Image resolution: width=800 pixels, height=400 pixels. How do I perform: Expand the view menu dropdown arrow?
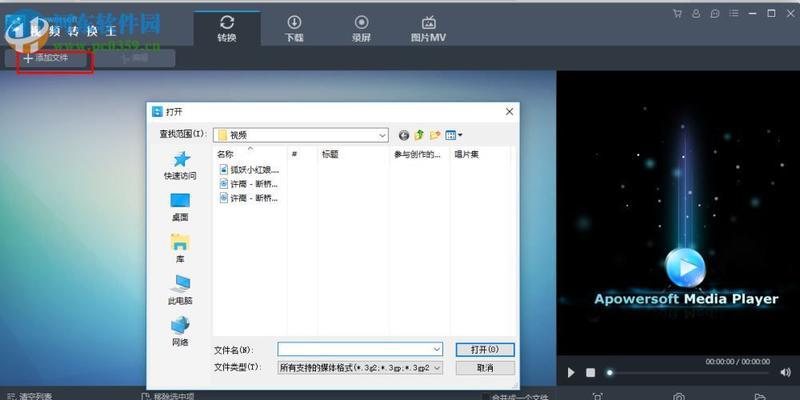460,135
